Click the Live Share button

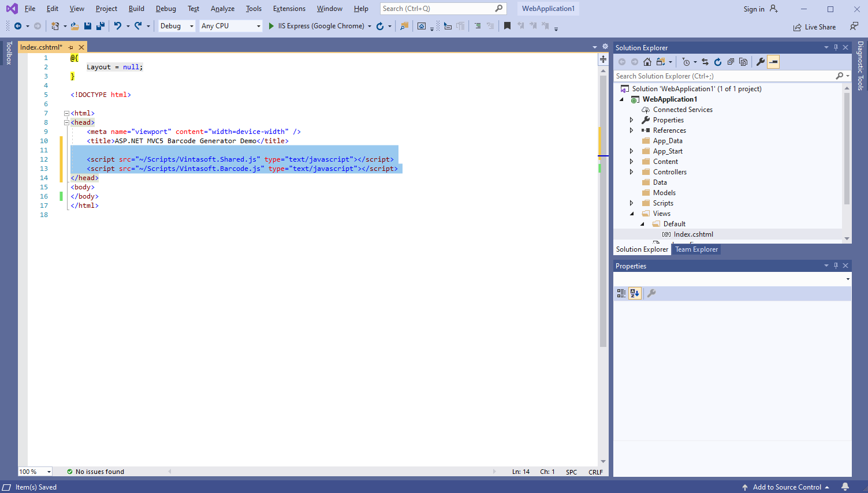[814, 27]
